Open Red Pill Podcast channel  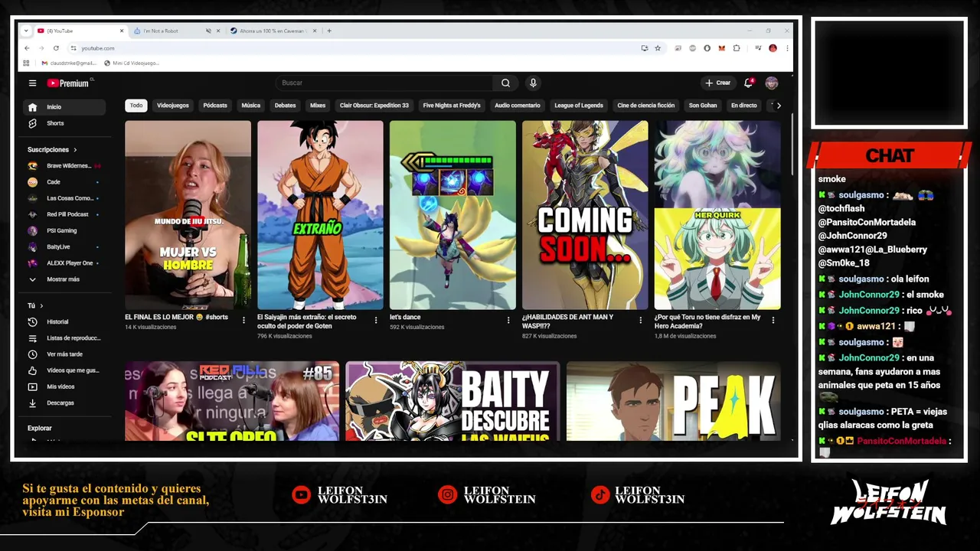point(64,214)
